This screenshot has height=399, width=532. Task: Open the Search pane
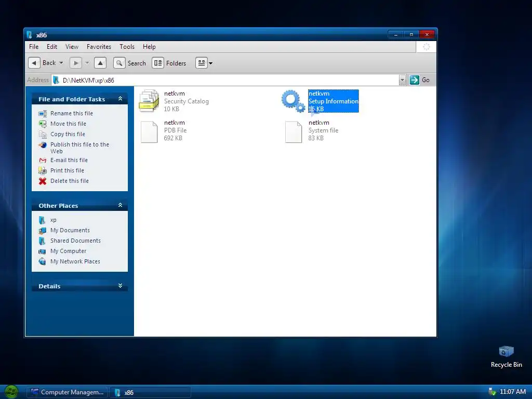(130, 63)
